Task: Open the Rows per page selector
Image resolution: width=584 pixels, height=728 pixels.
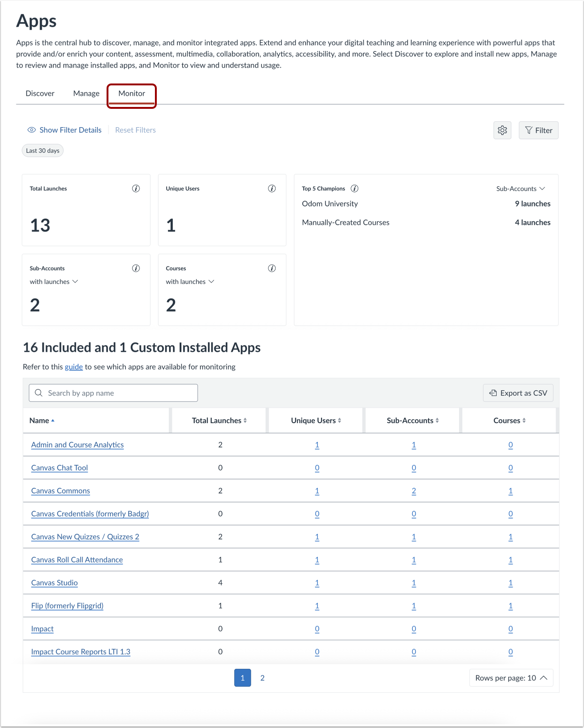Action: [511, 678]
